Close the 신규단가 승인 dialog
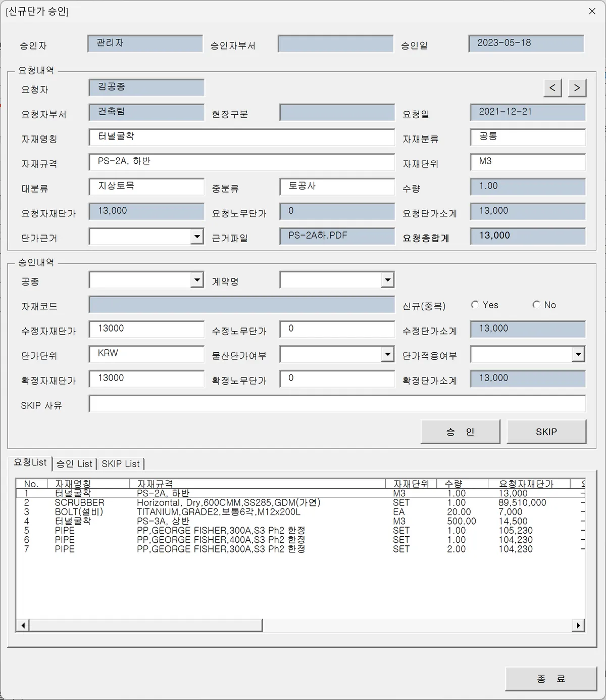606x700 pixels. coord(592,11)
